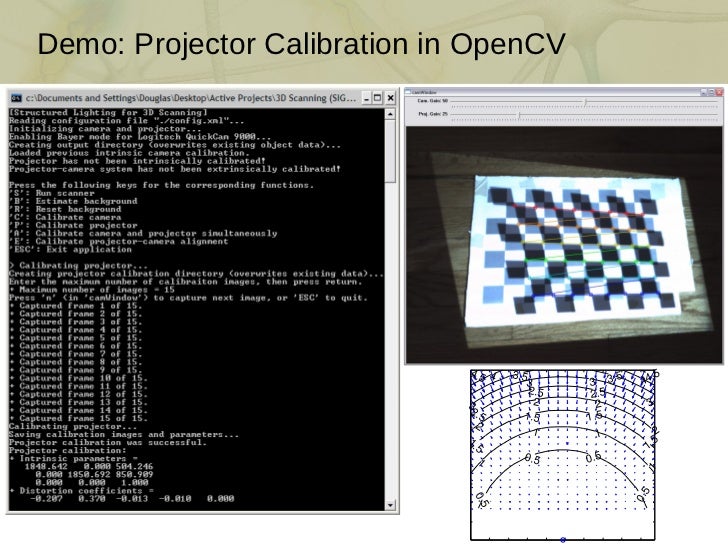The height and width of the screenshot is (546, 728).
Task: Click "Reading configuration file" line
Action: pyautogui.click(x=126, y=121)
